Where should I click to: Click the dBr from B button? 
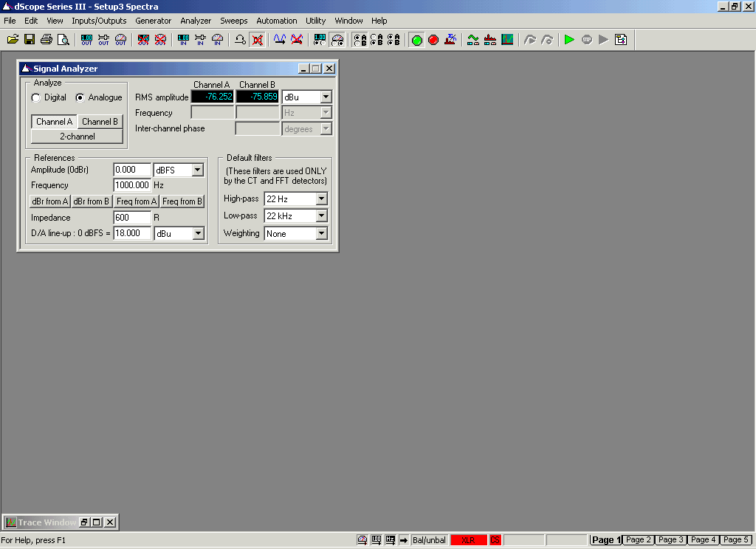pyautogui.click(x=91, y=201)
